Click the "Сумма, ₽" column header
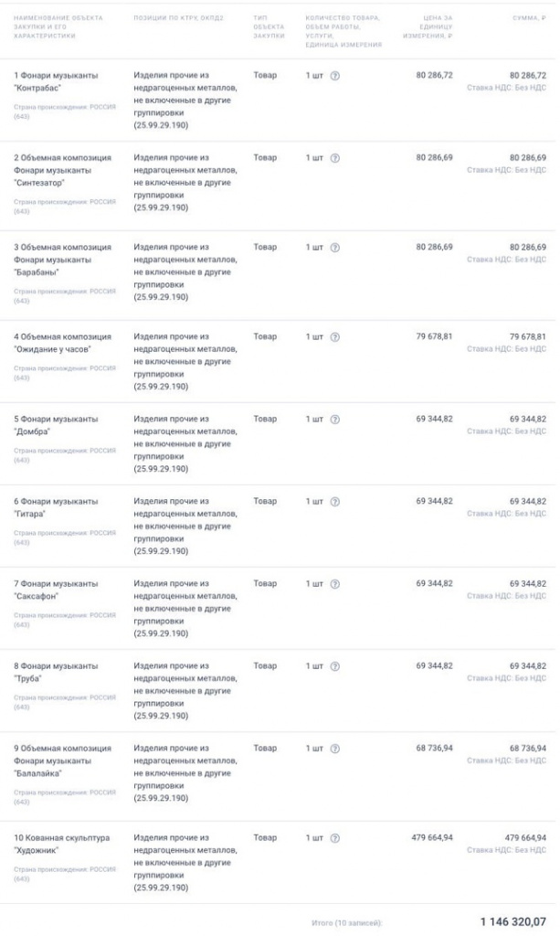 pos(530,17)
